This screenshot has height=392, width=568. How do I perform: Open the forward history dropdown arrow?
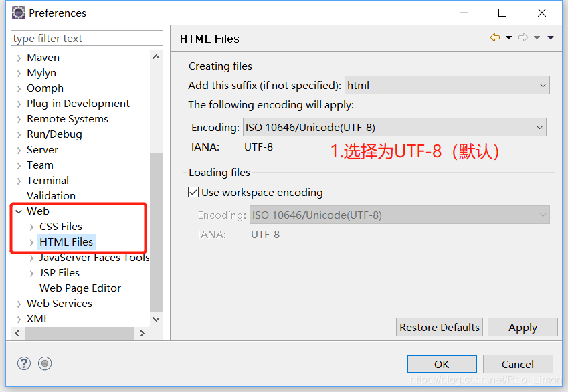pos(537,37)
